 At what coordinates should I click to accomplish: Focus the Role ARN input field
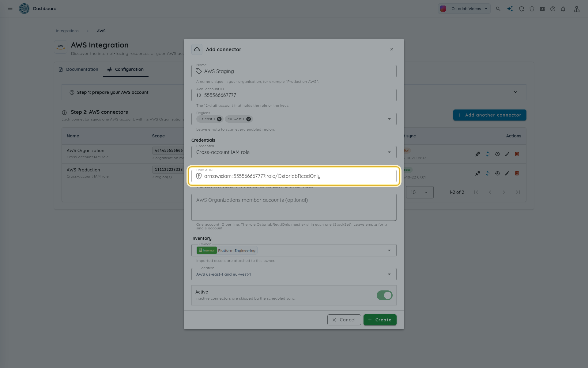[294, 176]
